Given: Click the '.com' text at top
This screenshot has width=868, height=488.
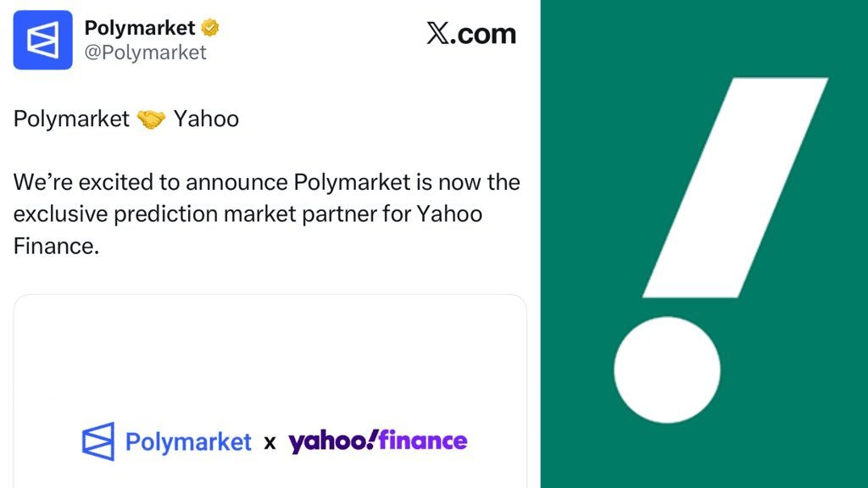Looking at the screenshot, I should click(x=483, y=34).
